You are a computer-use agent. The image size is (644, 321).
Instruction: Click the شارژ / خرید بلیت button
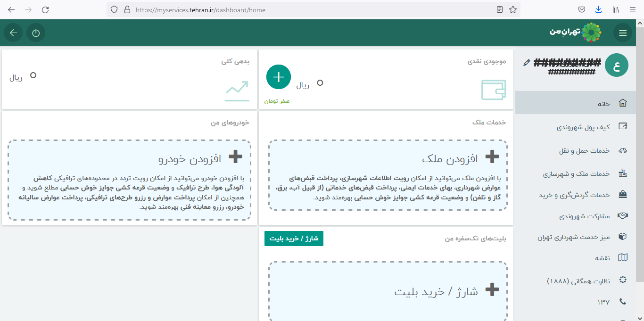click(x=294, y=239)
